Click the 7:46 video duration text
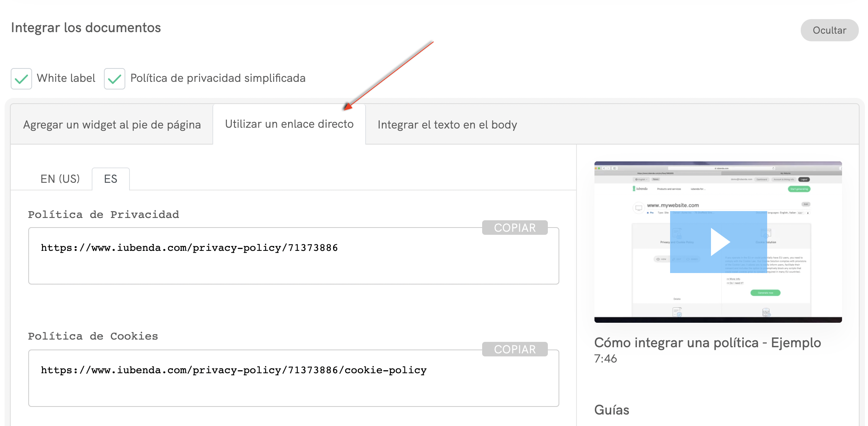The image size is (868, 426). coord(606,359)
